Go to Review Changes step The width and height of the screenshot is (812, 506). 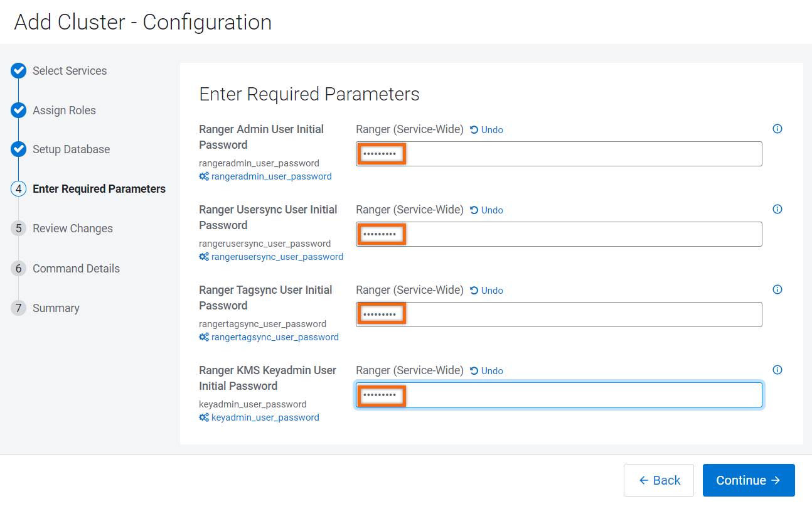(x=73, y=229)
